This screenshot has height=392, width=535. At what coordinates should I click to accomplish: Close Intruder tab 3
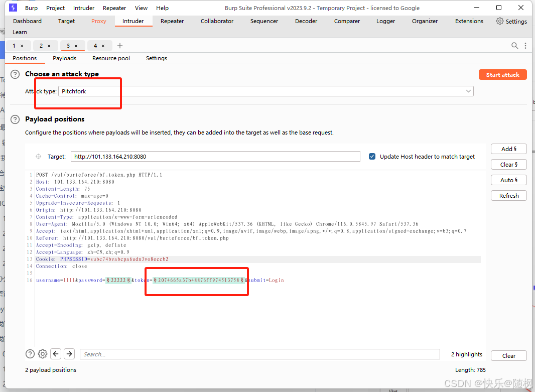click(76, 46)
